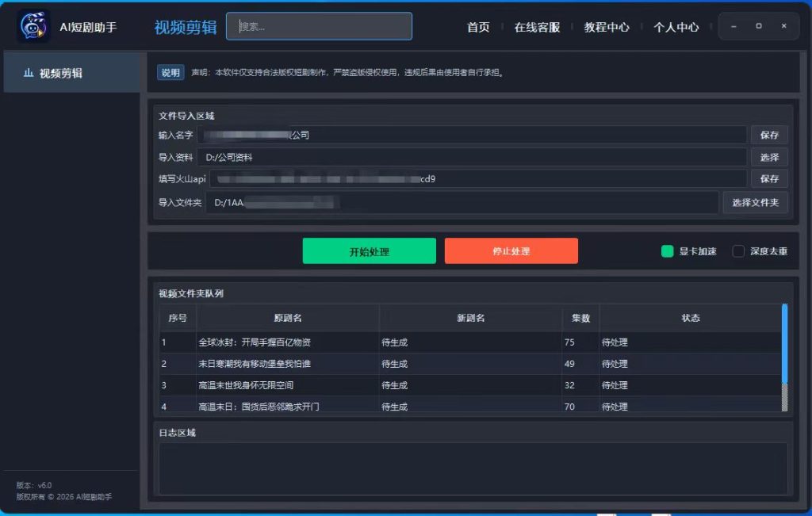Click the 版本: v6.0 label
812x516 pixels.
34,485
